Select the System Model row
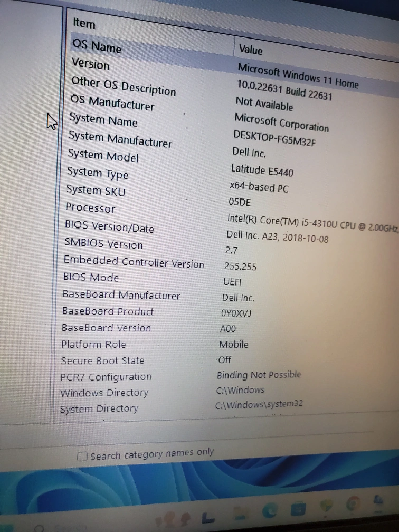This screenshot has height=532, width=399. coord(103,156)
